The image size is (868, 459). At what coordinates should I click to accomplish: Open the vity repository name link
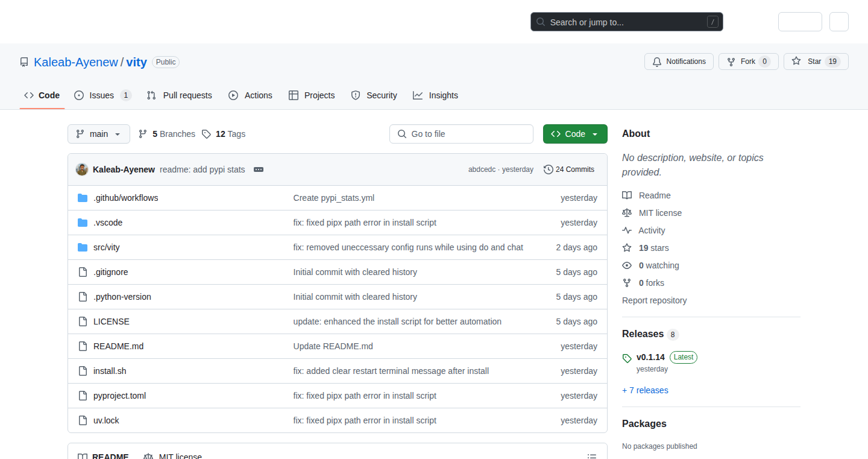click(x=137, y=62)
